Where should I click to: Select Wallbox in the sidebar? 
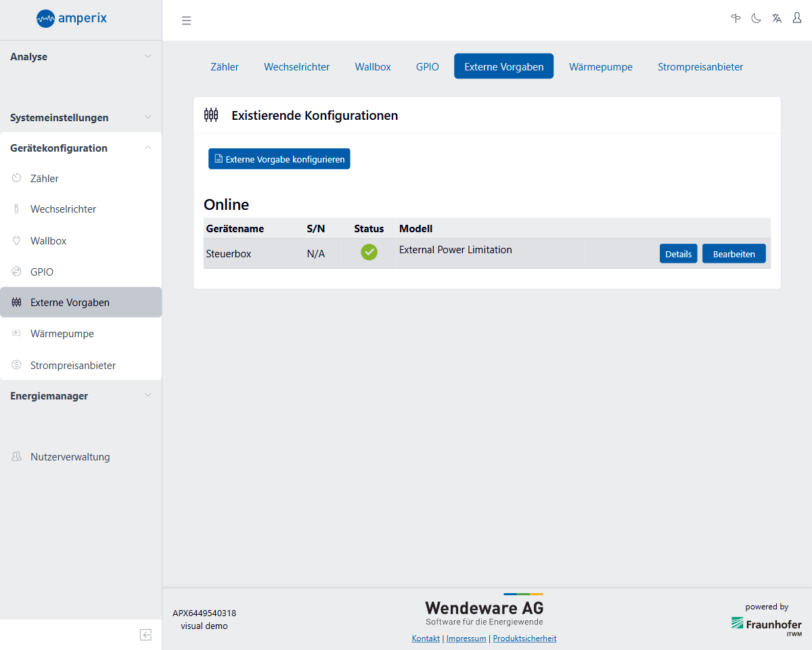pyautogui.click(x=48, y=241)
